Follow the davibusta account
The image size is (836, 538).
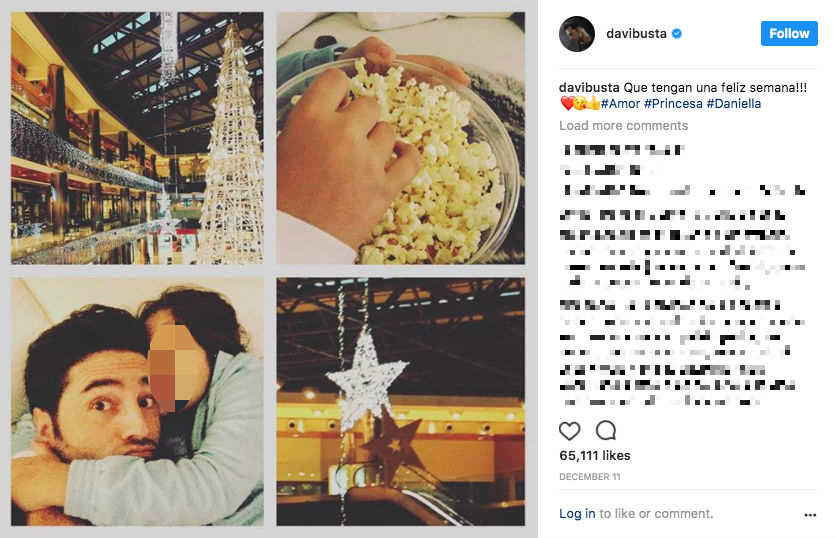coord(789,34)
